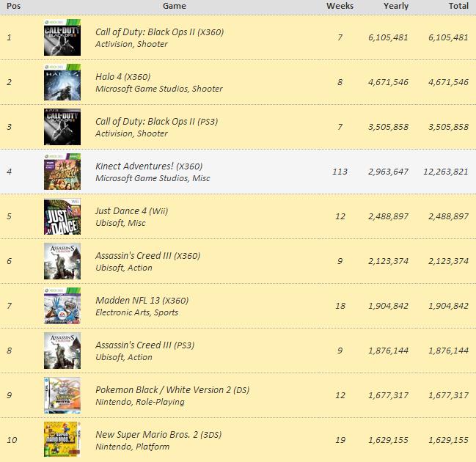
Task: Open the Pokemon Black / White Version 2 (DS) link
Action: coord(172,389)
